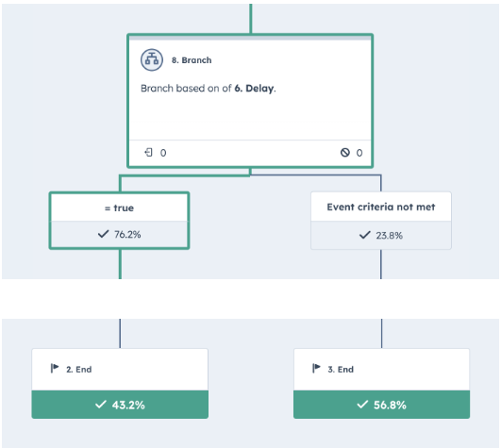Open the 3. End step card
The image size is (501, 448).
coord(381,370)
